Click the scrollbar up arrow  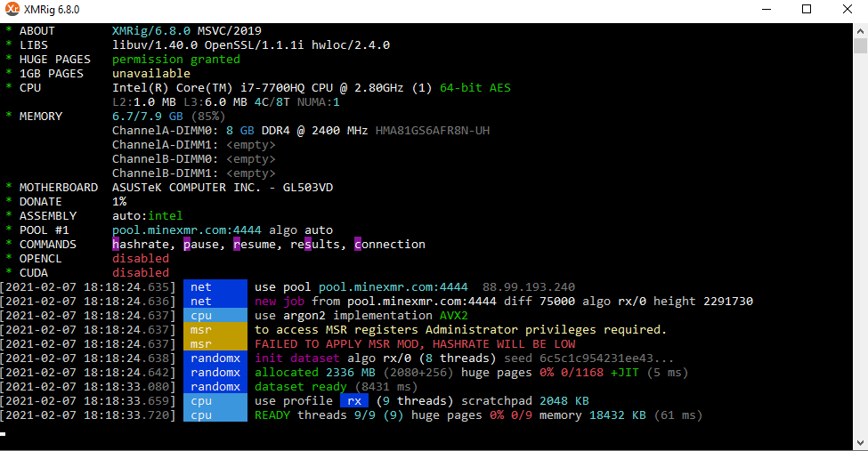pyautogui.click(x=860, y=30)
